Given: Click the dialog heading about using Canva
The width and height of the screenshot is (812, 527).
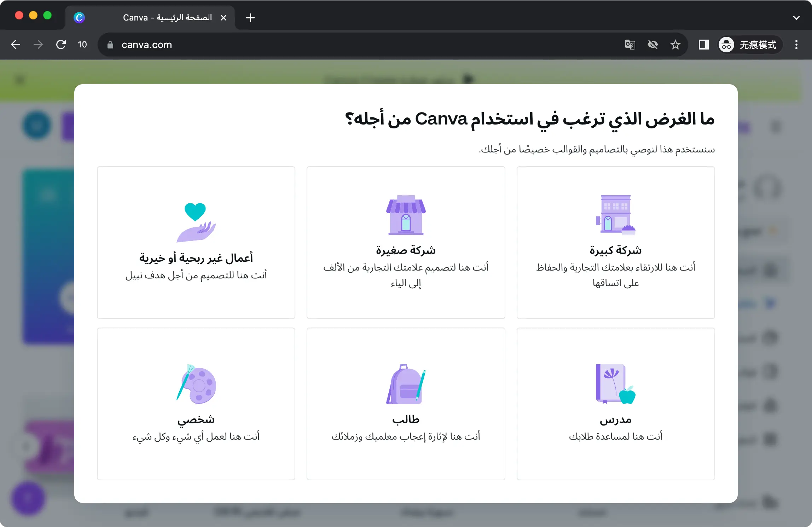Looking at the screenshot, I should (529, 119).
